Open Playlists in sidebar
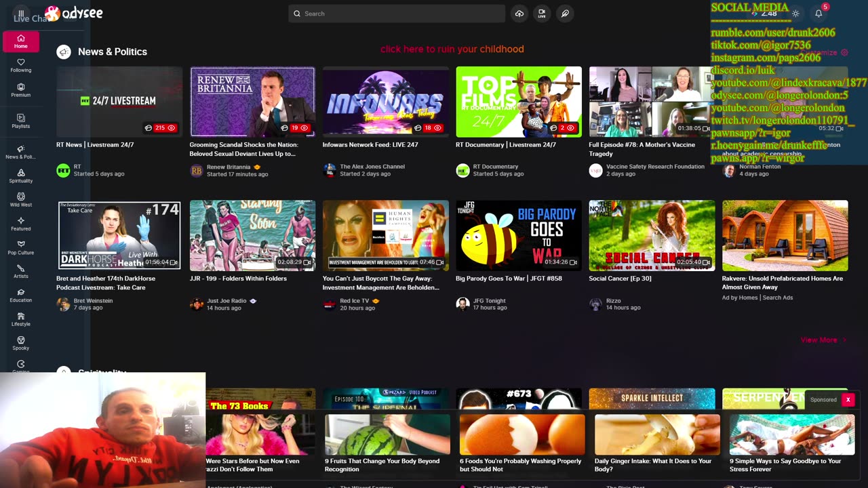This screenshot has height=488, width=868. click(21, 121)
